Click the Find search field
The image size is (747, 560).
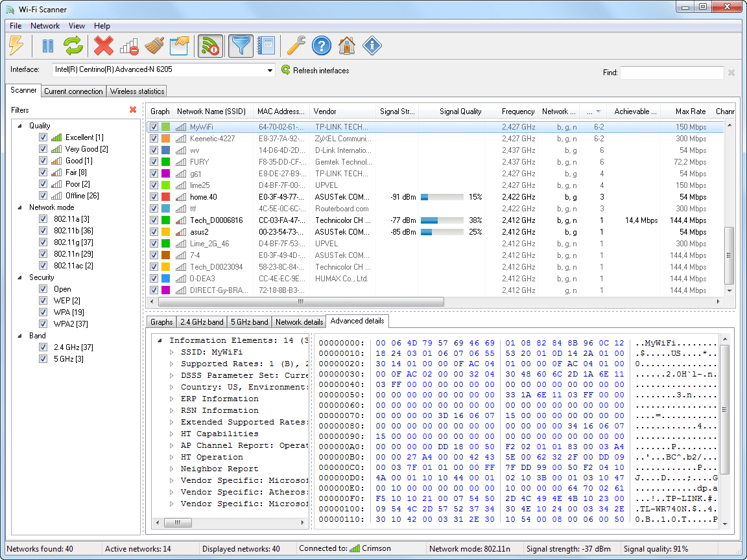(671, 73)
